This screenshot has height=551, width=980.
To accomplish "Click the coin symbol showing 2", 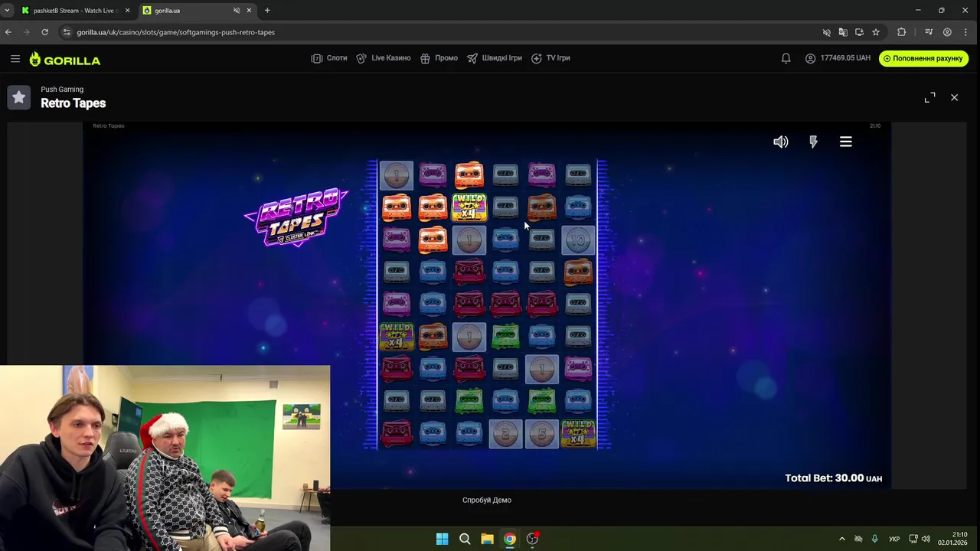I will [505, 435].
